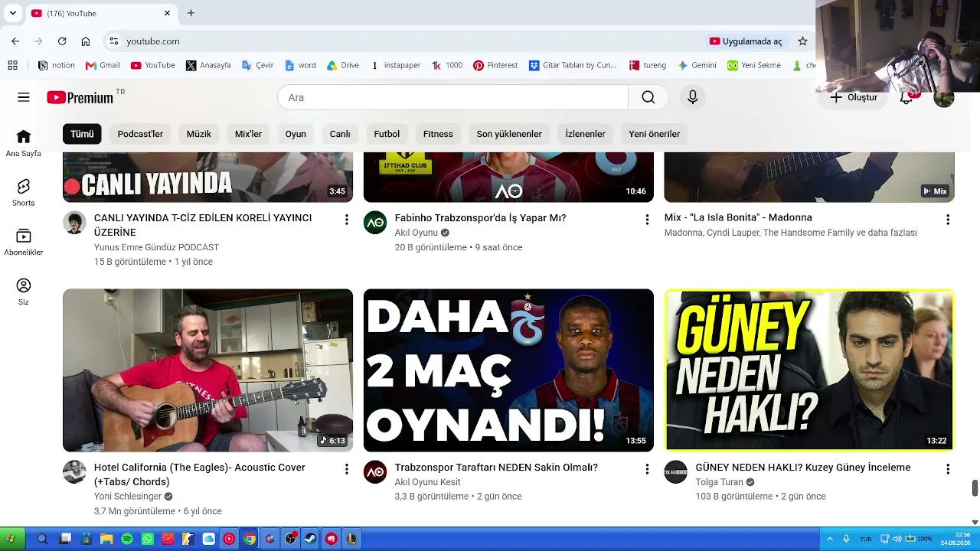Open the Chrome apps grid shortcut

tap(12, 65)
